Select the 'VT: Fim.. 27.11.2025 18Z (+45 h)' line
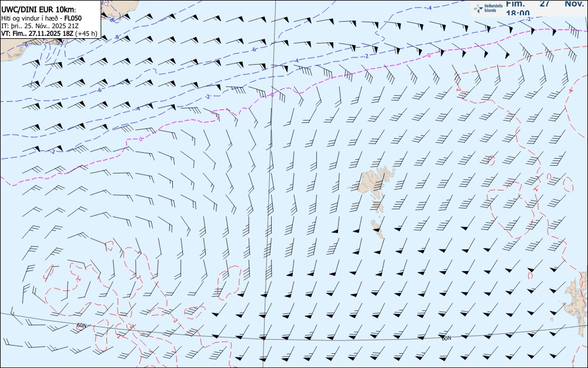588x368 pixels. [x=49, y=34]
